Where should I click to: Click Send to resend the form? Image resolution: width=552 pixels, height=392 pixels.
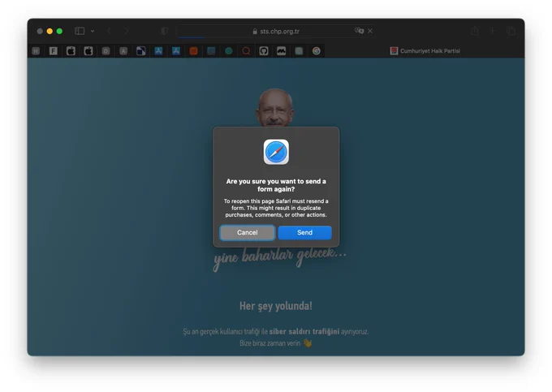pos(305,233)
